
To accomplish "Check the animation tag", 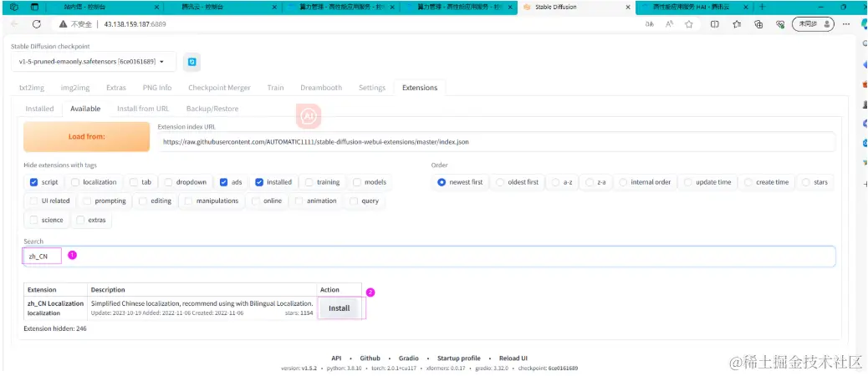I will (x=299, y=201).
